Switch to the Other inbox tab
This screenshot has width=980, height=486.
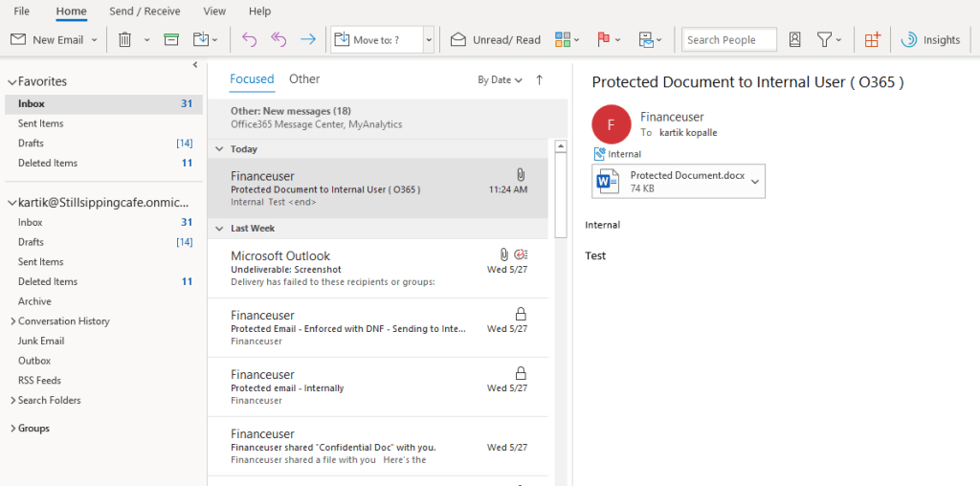(304, 79)
